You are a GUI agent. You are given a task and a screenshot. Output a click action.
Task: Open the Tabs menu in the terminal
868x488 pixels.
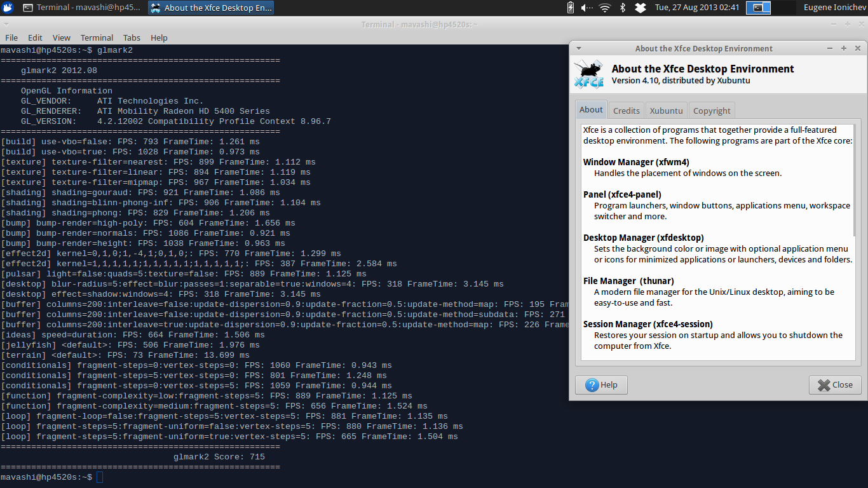pyautogui.click(x=132, y=37)
